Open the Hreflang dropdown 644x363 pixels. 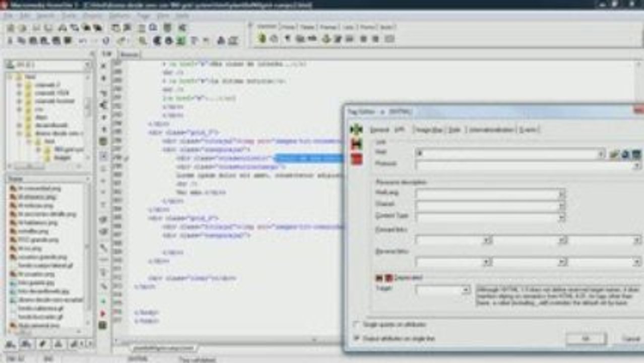(x=561, y=194)
